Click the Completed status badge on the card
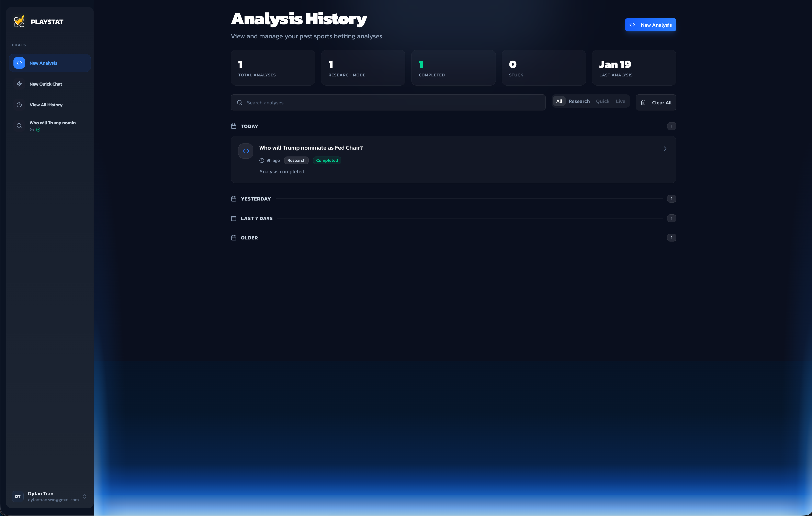The image size is (812, 516). pos(327,160)
